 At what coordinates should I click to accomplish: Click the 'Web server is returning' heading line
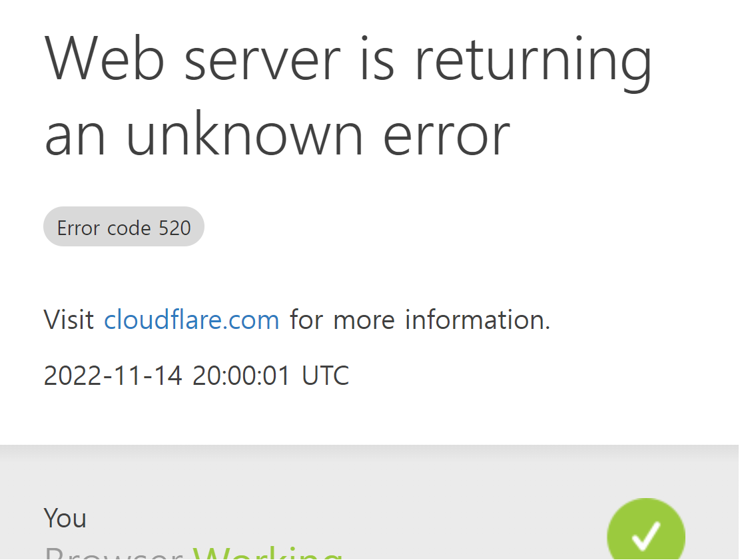(348, 62)
